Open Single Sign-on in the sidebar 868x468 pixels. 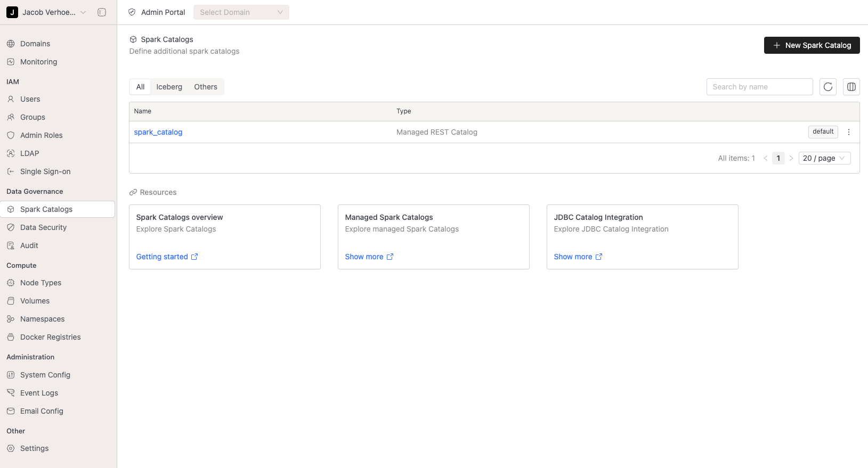pyautogui.click(x=45, y=171)
